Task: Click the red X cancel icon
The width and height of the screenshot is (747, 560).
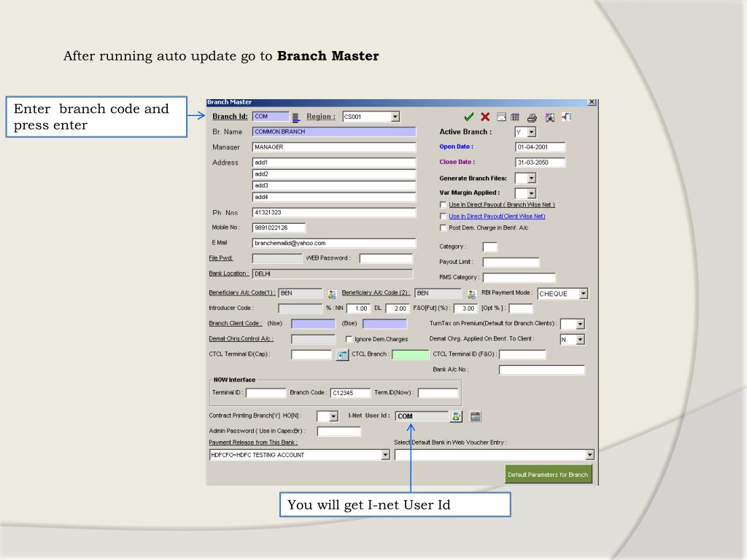Action: point(485,117)
